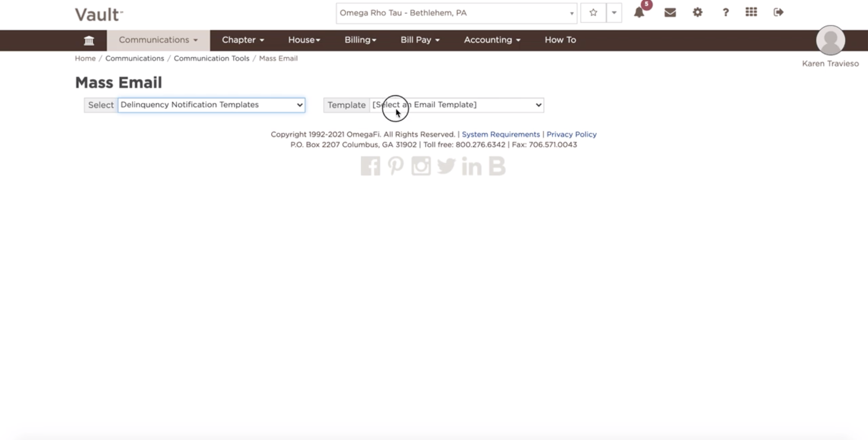The width and height of the screenshot is (868, 440).
Task: Click the bank icon in the navigation bar
Action: click(89, 40)
